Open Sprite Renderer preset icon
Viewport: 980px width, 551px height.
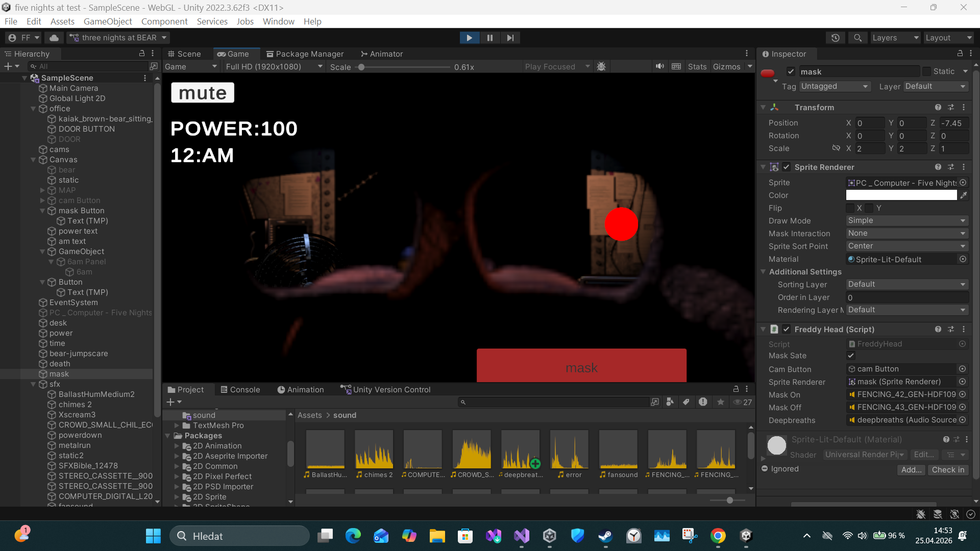(x=951, y=167)
